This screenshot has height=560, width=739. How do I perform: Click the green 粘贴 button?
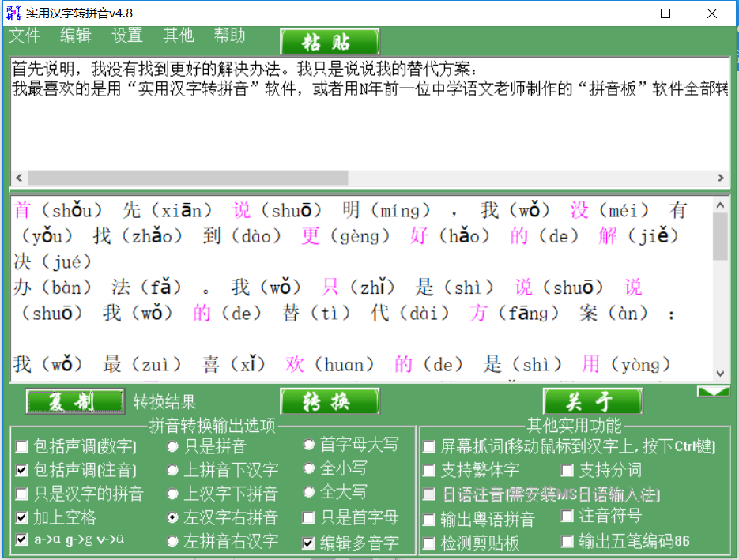point(330,42)
